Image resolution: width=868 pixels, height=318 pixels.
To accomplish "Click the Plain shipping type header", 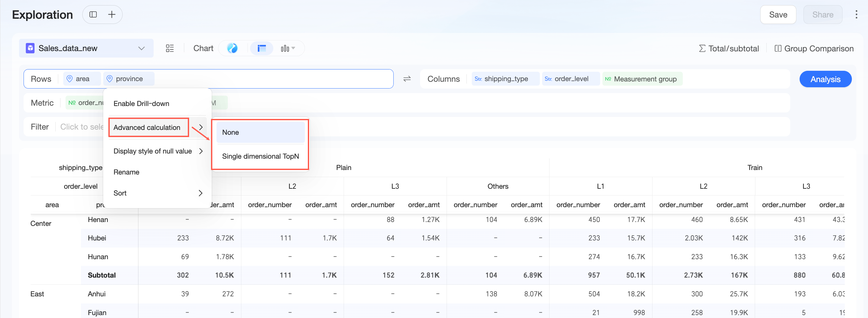I will tap(343, 167).
